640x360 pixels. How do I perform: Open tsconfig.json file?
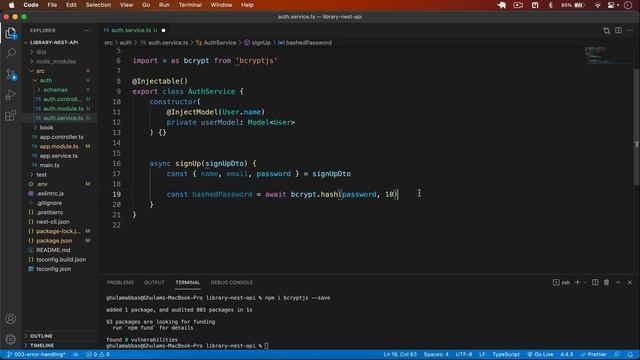pos(53,269)
